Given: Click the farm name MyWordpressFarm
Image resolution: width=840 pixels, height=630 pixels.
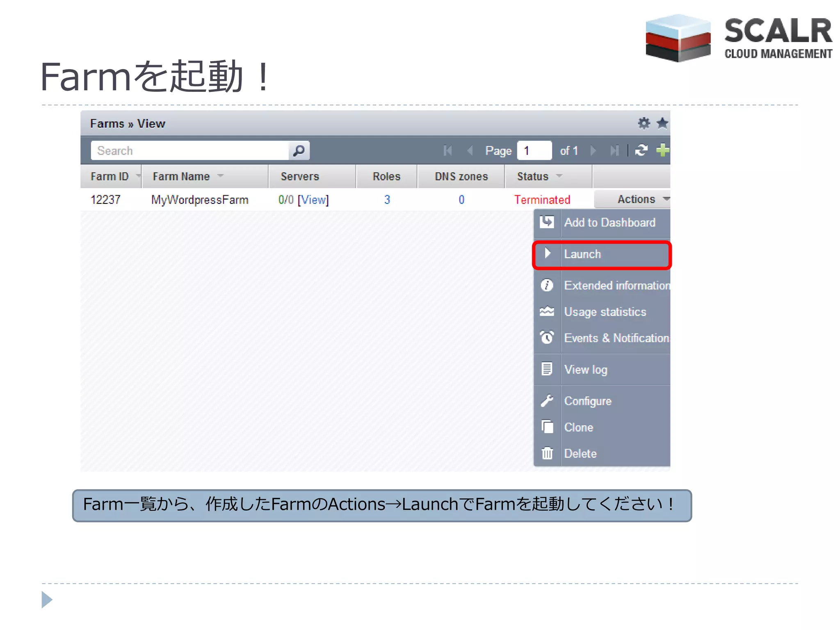Looking at the screenshot, I should (200, 200).
